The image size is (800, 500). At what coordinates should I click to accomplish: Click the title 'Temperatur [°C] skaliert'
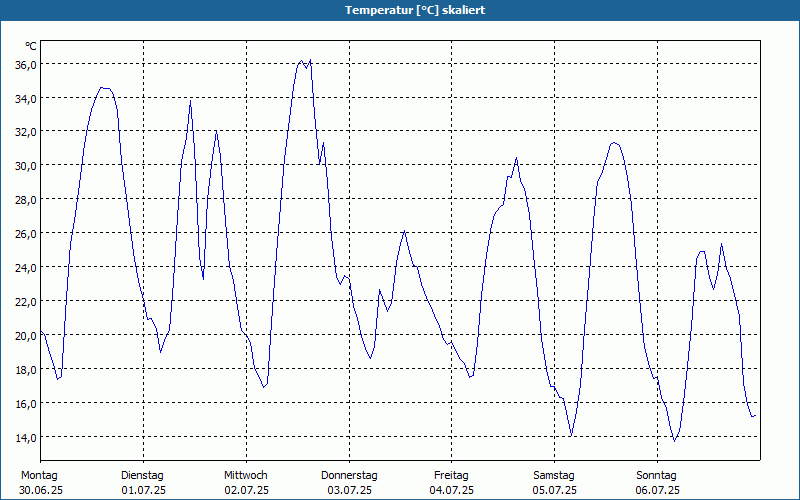(x=415, y=10)
